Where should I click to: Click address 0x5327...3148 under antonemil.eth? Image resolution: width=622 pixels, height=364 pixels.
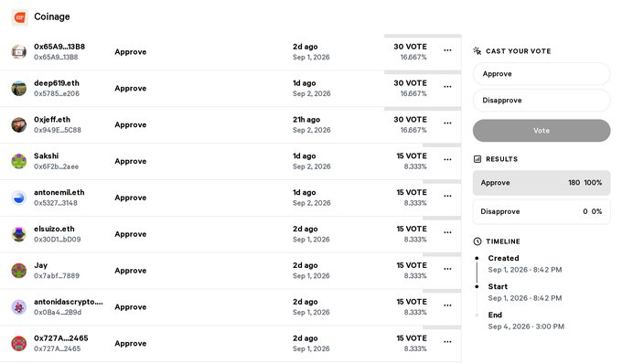click(x=56, y=203)
